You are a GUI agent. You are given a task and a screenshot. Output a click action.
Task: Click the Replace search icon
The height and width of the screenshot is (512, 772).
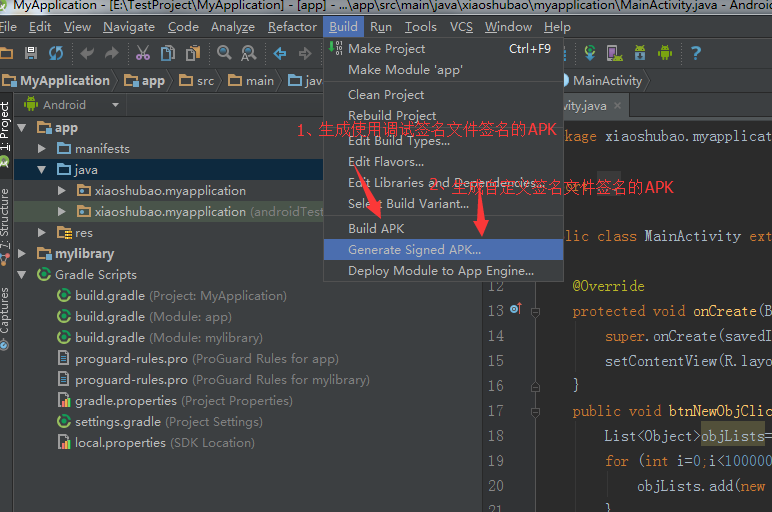click(x=249, y=53)
